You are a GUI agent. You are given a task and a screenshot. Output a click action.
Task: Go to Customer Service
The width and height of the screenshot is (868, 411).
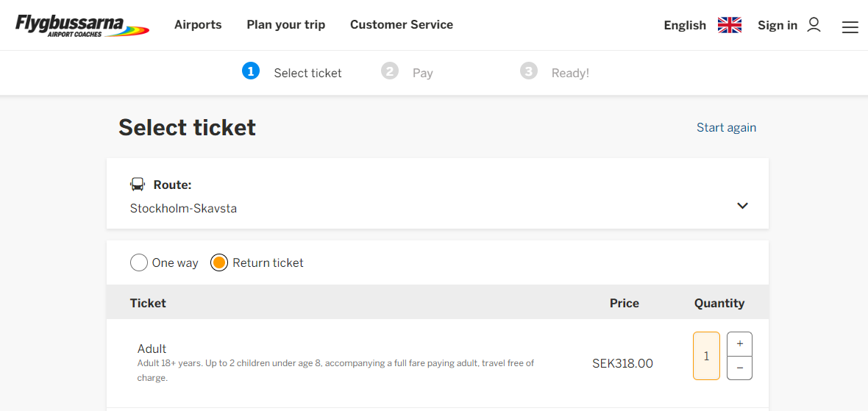[402, 25]
